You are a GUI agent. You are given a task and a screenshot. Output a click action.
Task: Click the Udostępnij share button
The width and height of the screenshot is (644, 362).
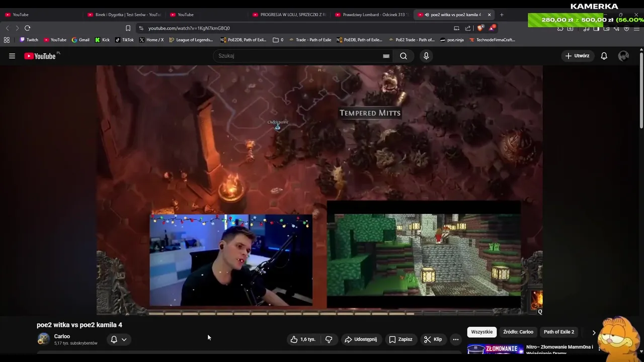click(361, 339)
